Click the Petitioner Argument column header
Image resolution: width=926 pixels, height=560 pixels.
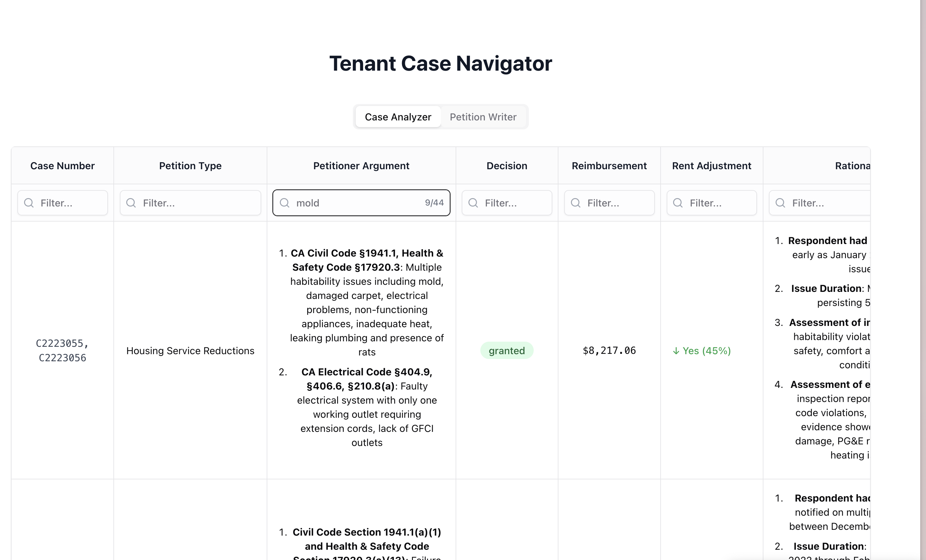pyautogui.click(x=361, y=166)
